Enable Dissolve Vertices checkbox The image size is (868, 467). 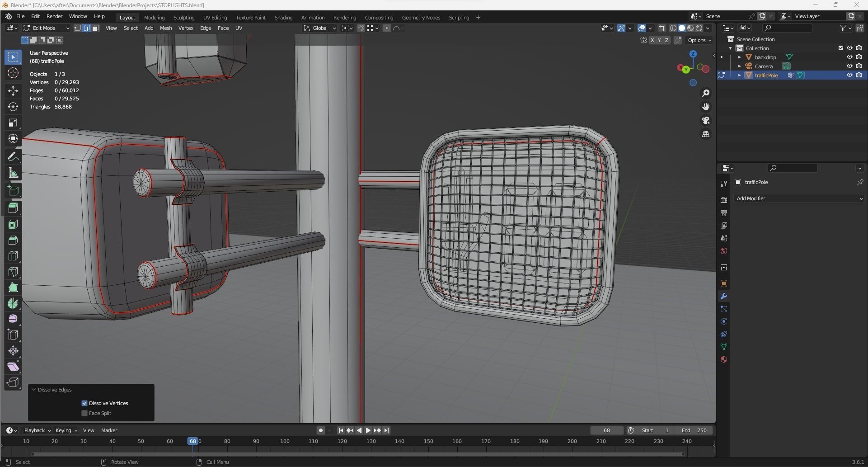(x=84, y=403)
